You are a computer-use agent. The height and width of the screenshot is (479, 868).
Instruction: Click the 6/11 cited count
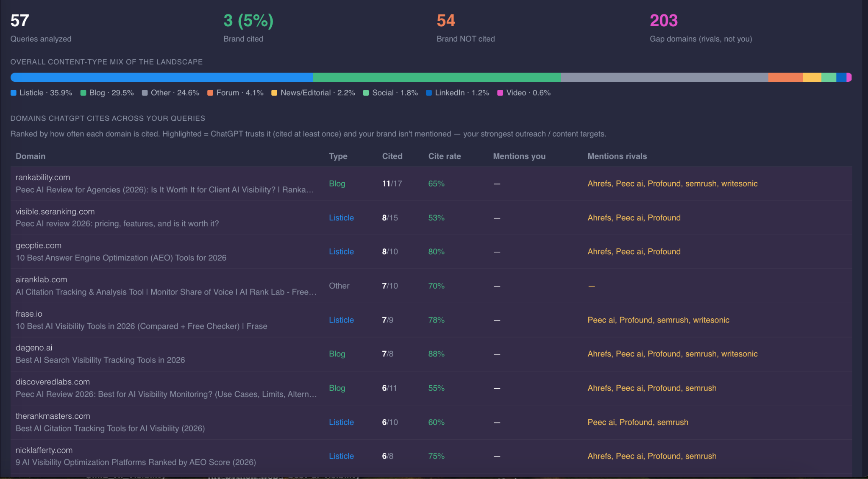pos(389,388)
